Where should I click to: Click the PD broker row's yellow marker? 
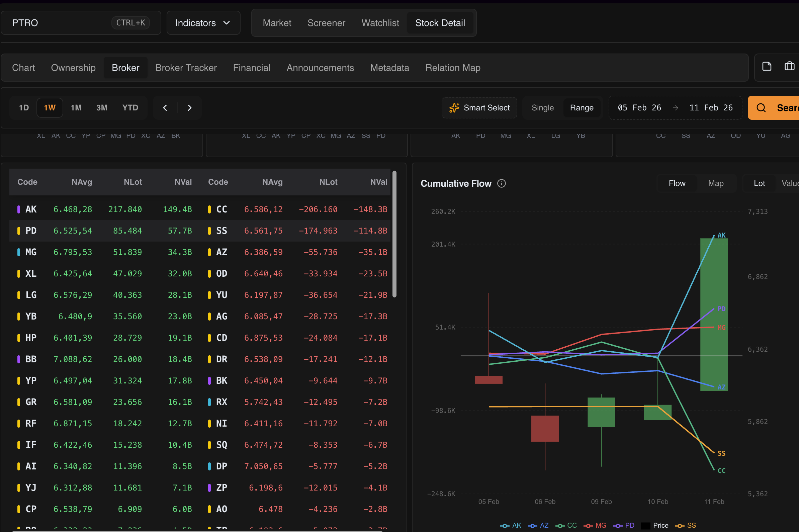(19, 231)
